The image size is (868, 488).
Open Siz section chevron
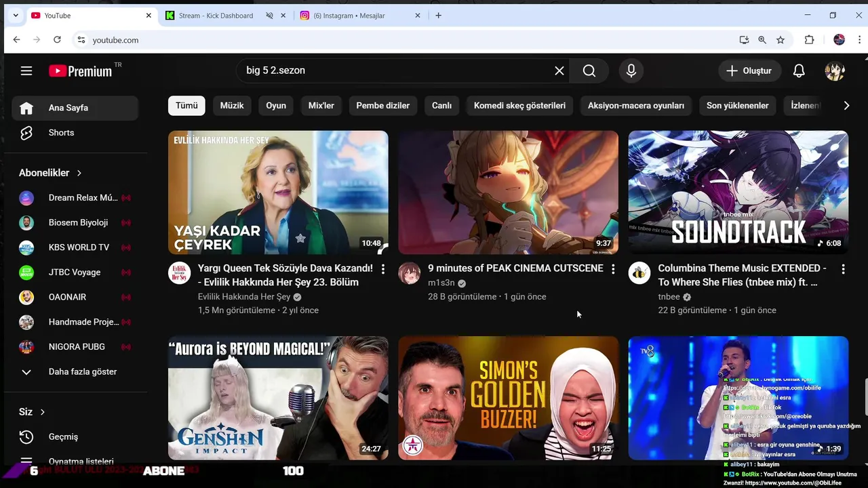click(42, 412)
